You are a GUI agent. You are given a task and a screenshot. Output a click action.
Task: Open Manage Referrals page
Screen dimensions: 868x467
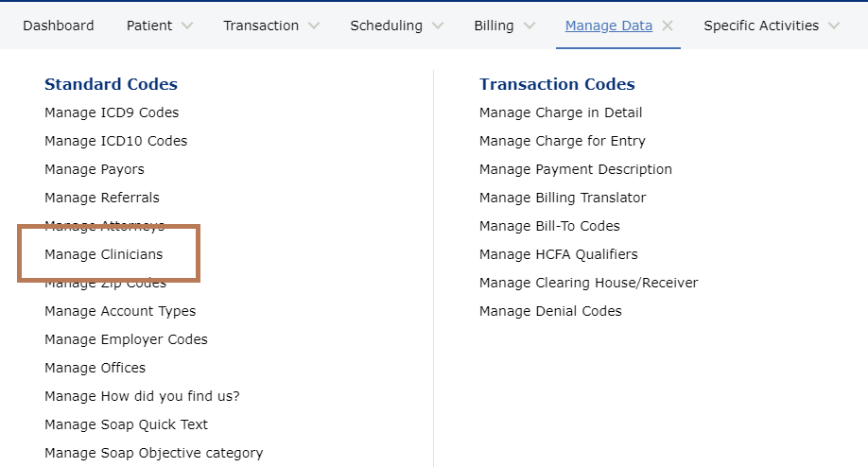pos(102,198)
